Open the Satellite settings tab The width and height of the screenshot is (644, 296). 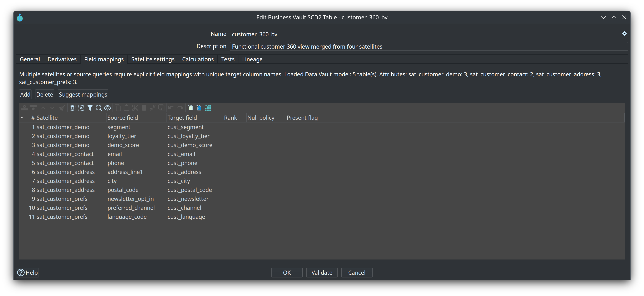click(x=153, y=59)
